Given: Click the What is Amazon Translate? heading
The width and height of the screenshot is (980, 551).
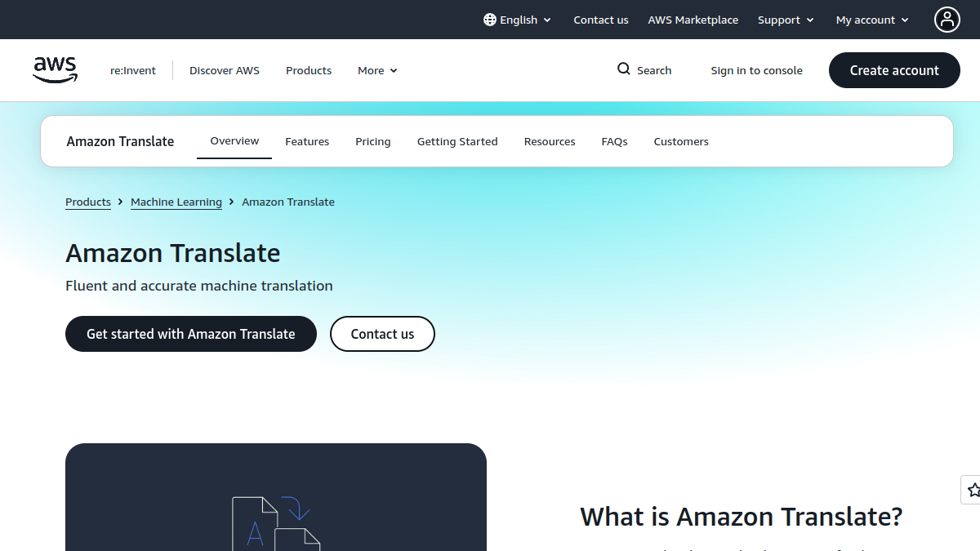Looking at the screenshot, I should pyautogui.click(x=742, y=517).
